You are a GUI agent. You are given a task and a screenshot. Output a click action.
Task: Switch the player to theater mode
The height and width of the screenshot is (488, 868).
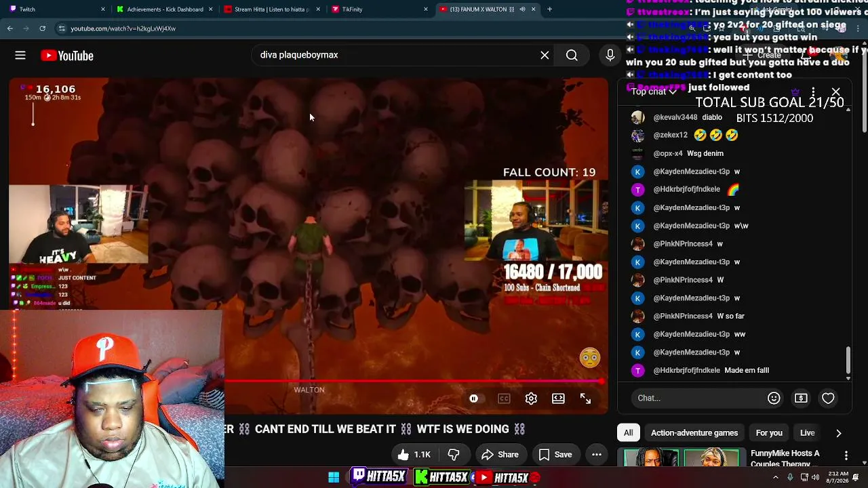(x=558, y=399)
